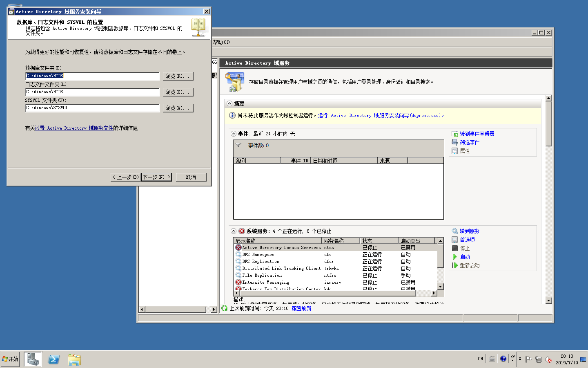Click the Next (下一步) button
The width and height of the screenshot is (588, 368).
(x=156, y=177)
